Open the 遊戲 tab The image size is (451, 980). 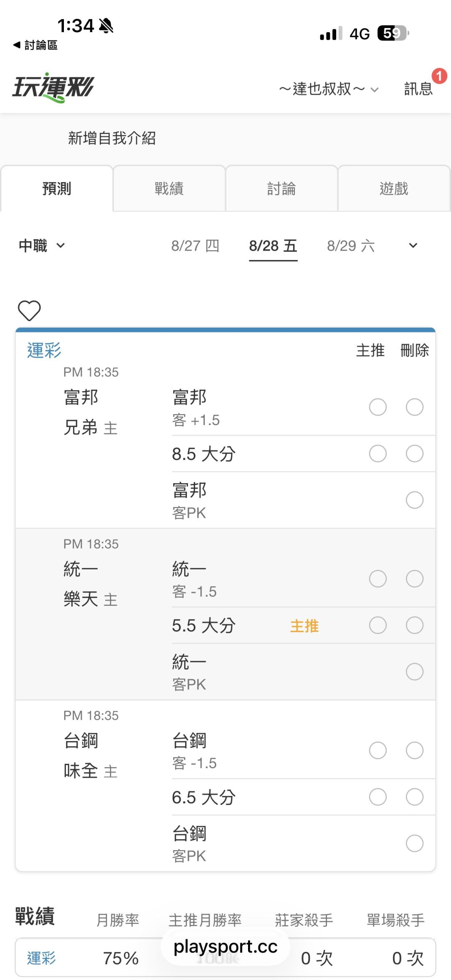pyautogui.click(x=394, y=188)
